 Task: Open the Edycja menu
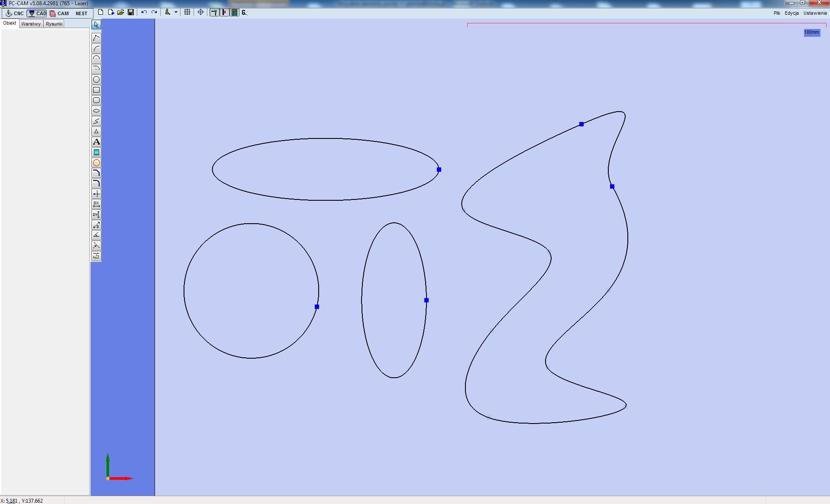point(791,13)
